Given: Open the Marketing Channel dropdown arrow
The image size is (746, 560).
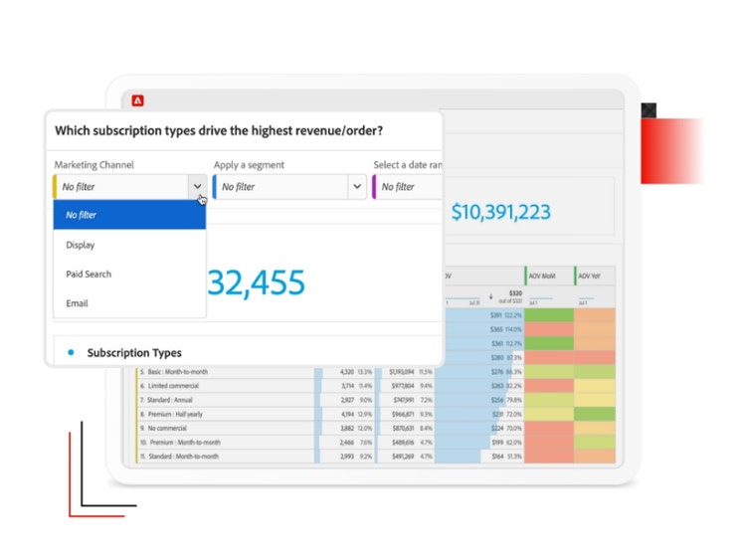Looking at the screenshot, I should click(x=196, y=186).
